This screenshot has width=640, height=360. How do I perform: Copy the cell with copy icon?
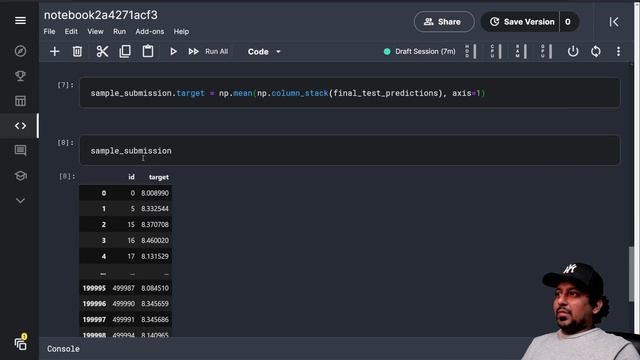click(125, 51)
